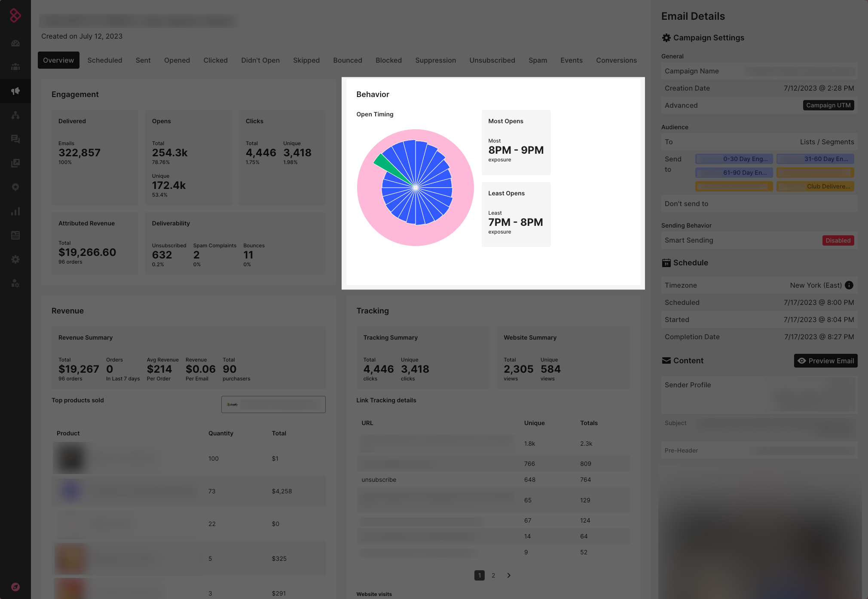Open the audience people icon in sidebar
The image size is (868, 599).
15,67
